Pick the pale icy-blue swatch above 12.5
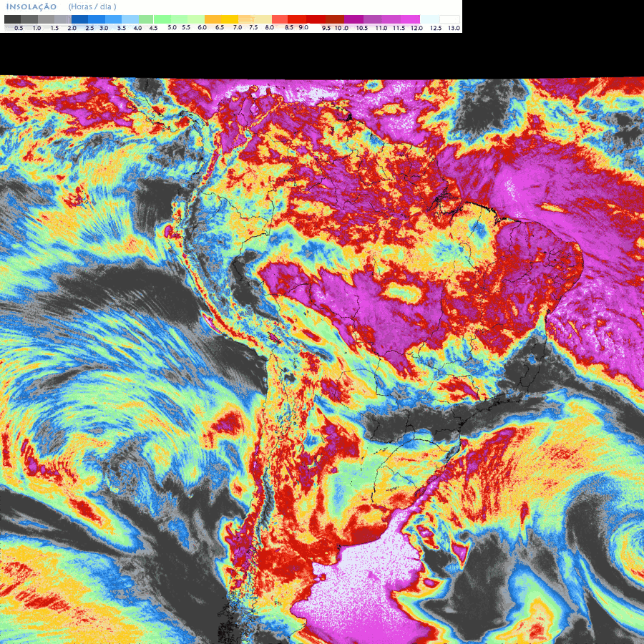This screenshot has width=644, height=644. click(429, 19)
